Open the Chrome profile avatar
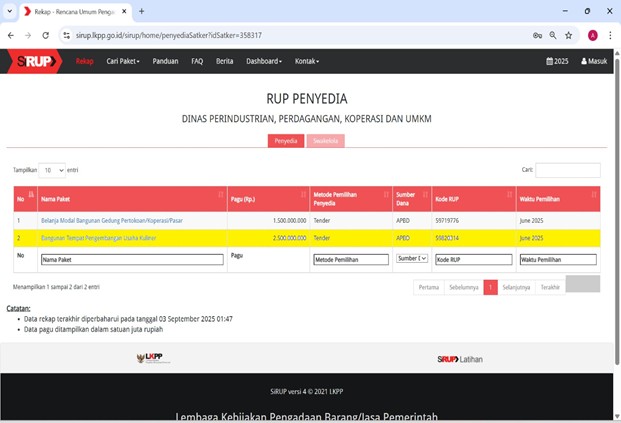Viewport: 621px width, 423px height. coord(593,34)
